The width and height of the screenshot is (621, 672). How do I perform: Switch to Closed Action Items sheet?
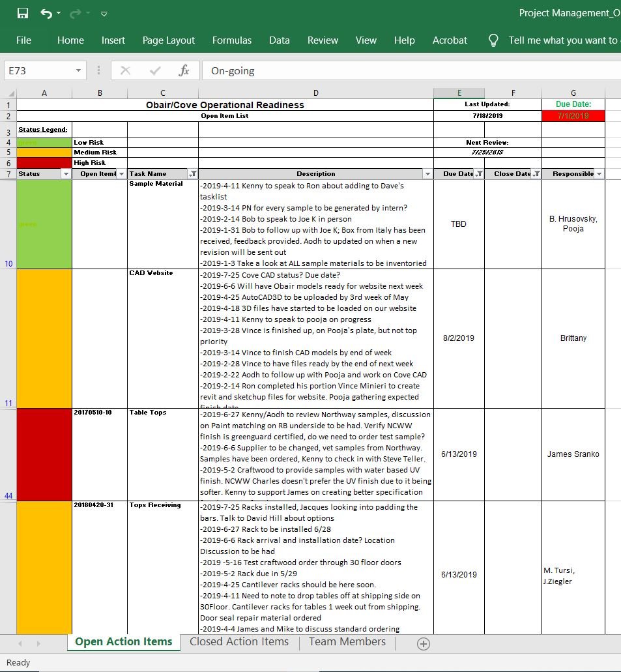tap(239, 641)
